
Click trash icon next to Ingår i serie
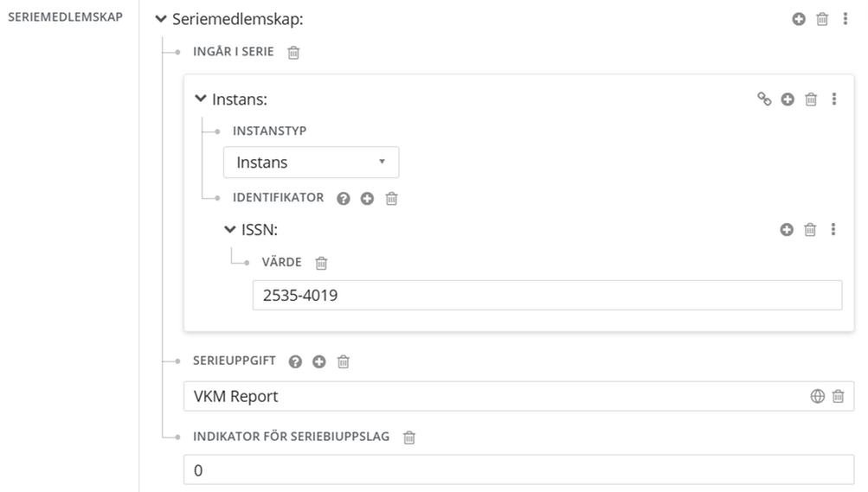293,52
